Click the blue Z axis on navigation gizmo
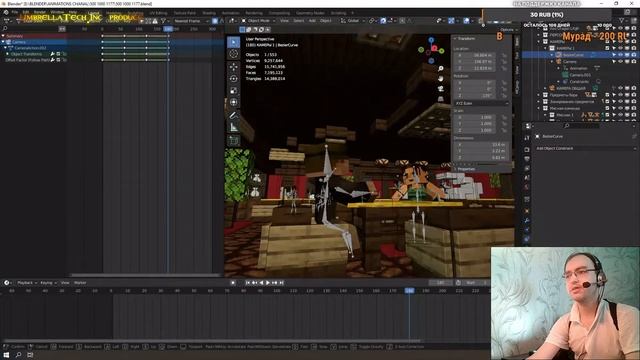 point(431,40)
